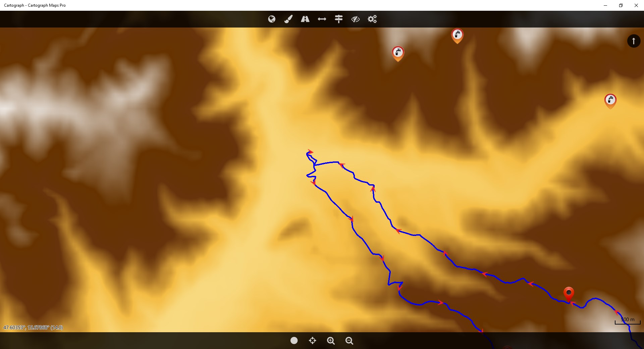Screen dimensions: 644x349
Task: Open the gears settings icon
Action: pos(372,19)
